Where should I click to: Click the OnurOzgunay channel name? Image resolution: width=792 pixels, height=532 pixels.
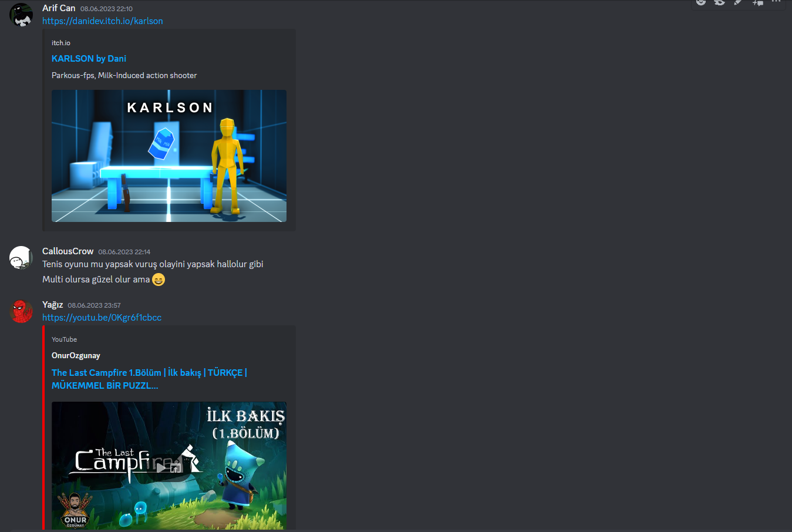tap(76, 356)
